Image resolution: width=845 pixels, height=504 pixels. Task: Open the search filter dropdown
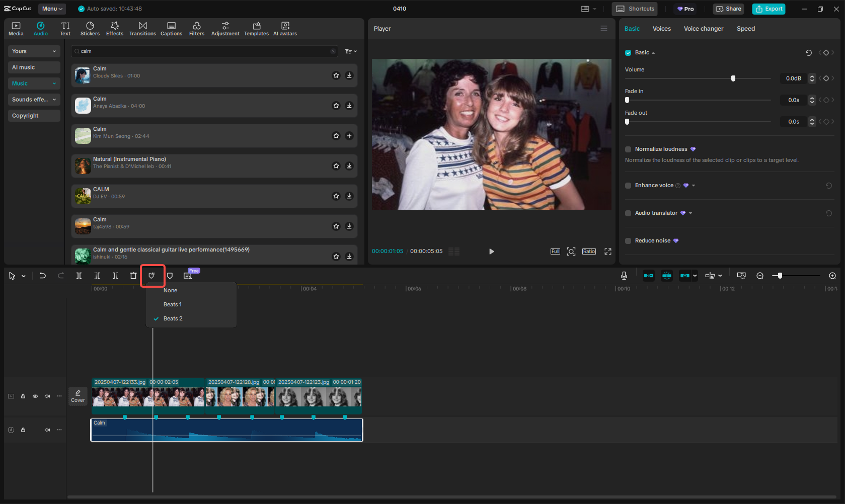click(x=351, y=51)
